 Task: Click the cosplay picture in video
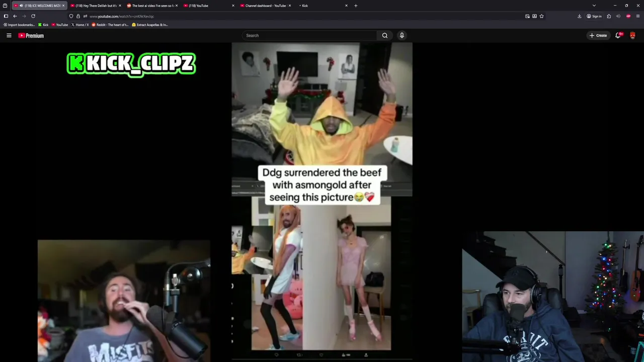(x=321, y=273)
